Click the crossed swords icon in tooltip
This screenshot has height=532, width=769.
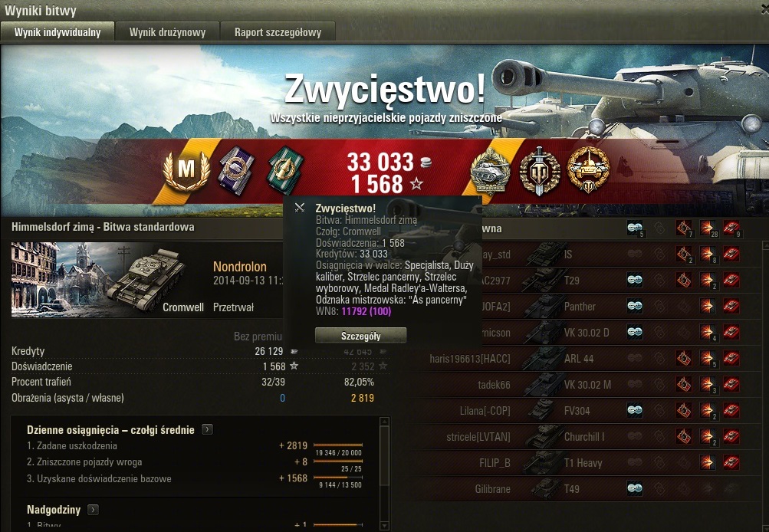(x=300, y=208)
